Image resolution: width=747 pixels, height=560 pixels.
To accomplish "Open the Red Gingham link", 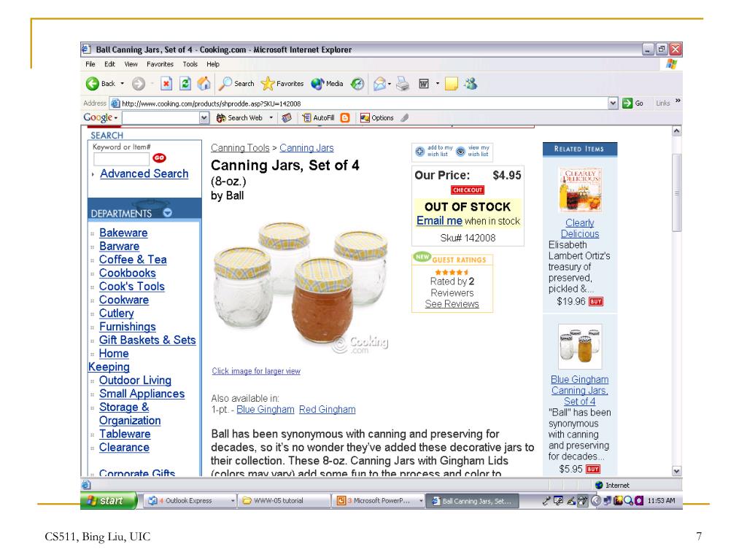I will point(328,410).
